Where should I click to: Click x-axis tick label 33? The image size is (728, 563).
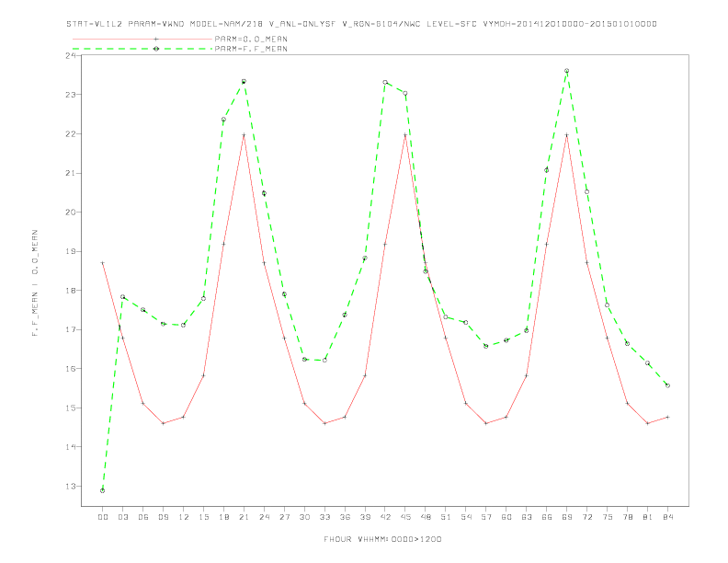(x=324, y=517)
